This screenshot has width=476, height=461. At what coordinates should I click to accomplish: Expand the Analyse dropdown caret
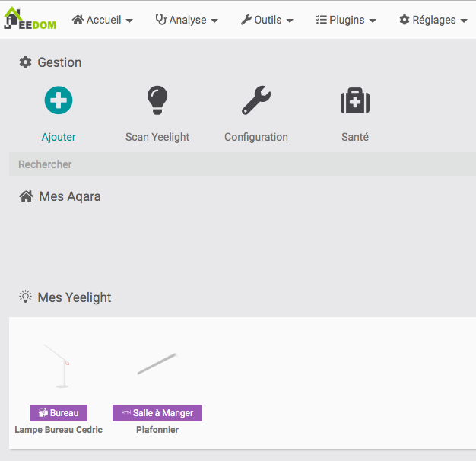pos(214,21)
